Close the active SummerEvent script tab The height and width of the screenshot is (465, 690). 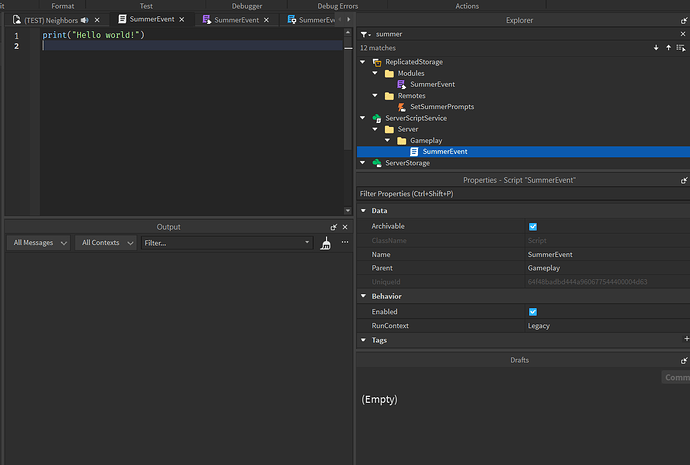point(181,19)
